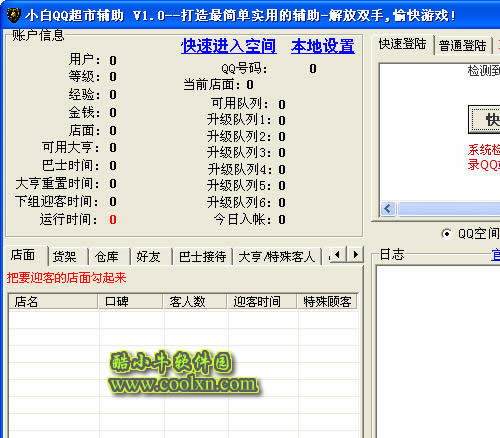Click the 客人数 column header

click(x=194, y=301)
